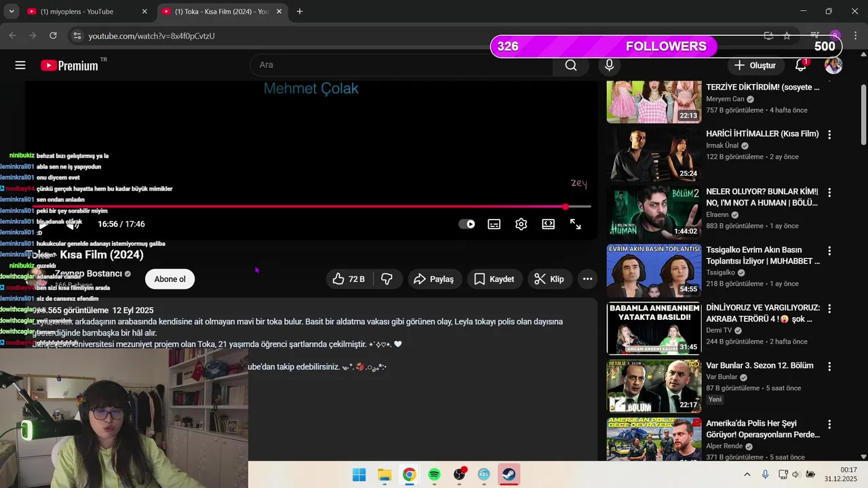Screen dimensions: 868x488
Task: Open Meryem Can channel link
Action: pyautogui.click(x=725, y=99)
